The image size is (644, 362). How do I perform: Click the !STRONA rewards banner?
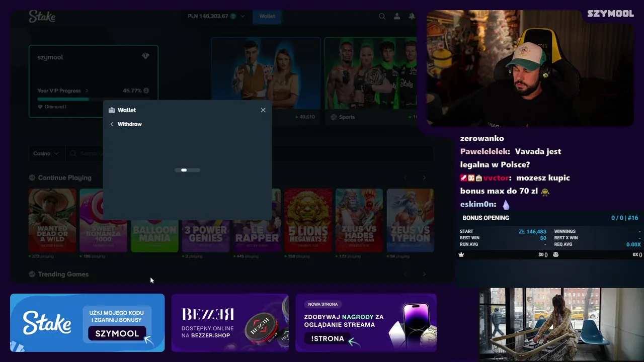click(366, 323)
